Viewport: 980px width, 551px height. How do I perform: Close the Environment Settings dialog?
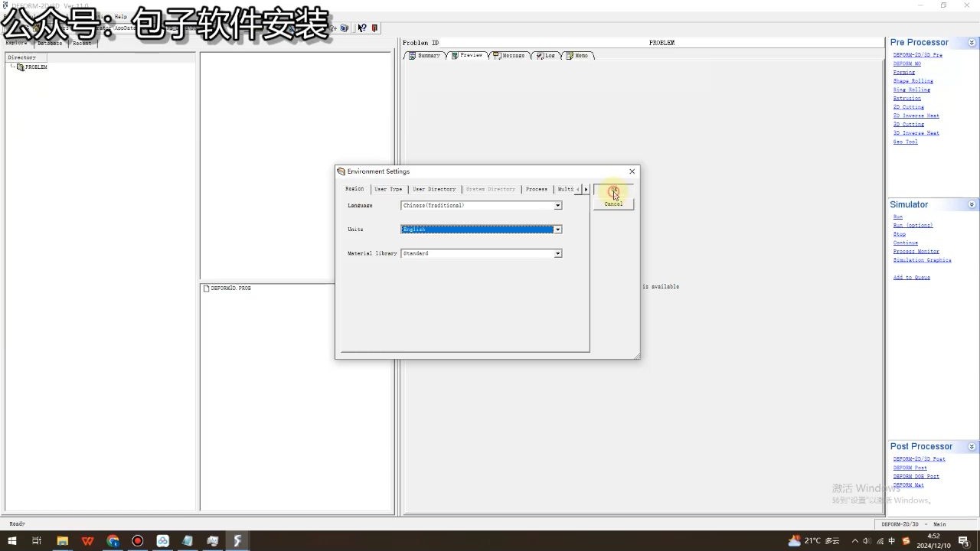(x=632, y=171)
